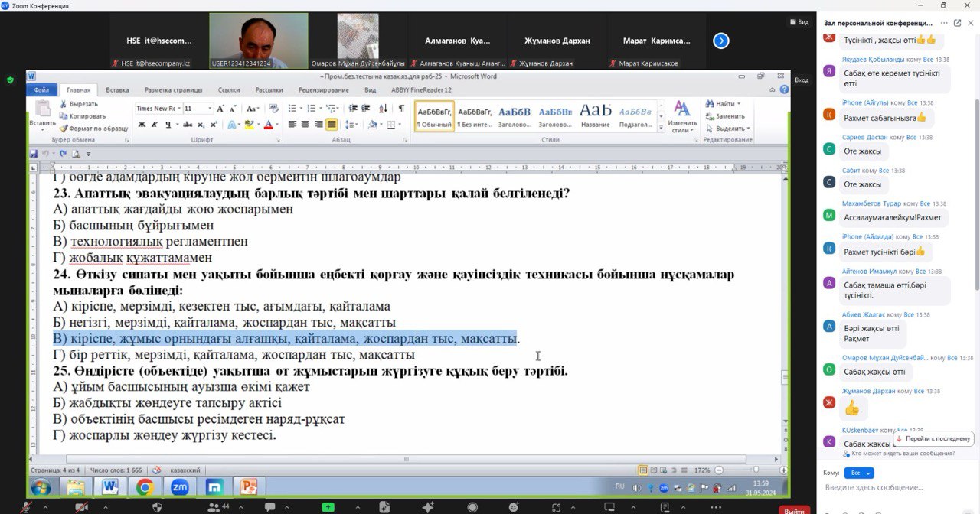
Task: Click the Zoom microphone mute icon
Action: tap(28, 506)
